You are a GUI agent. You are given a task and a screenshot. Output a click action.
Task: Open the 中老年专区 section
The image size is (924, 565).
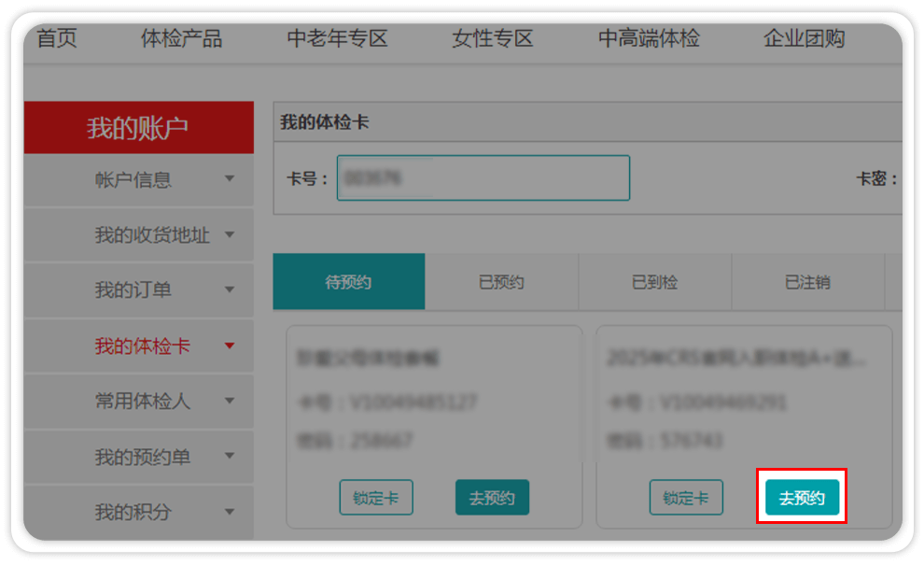click(337, 38)
